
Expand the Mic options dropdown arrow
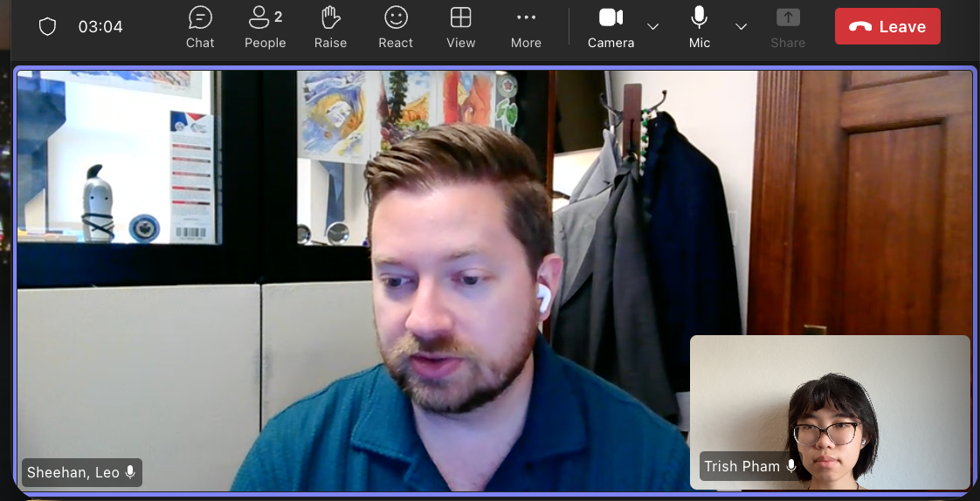[x=741, y=27]
